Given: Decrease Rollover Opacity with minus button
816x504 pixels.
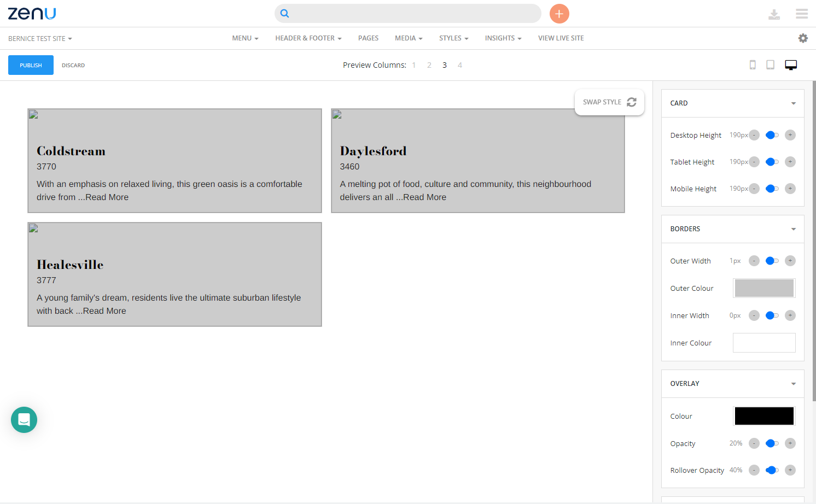Looking at the screenshot, I should [x=754, y=470].
